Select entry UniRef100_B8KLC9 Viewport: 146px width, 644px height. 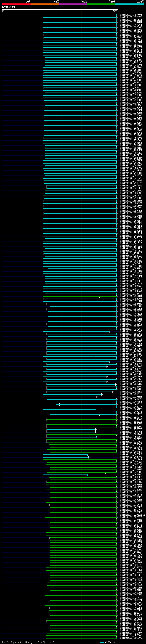pos(131,615)
